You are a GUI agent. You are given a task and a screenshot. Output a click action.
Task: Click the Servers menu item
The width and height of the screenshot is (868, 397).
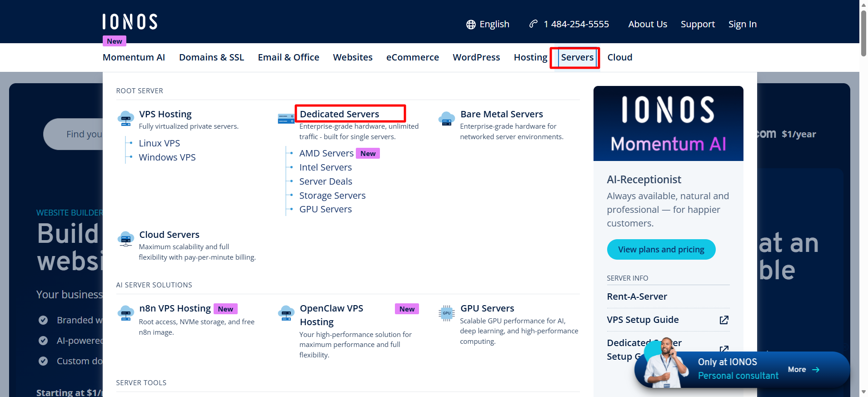pyautogui.click(x=577, y=57)
